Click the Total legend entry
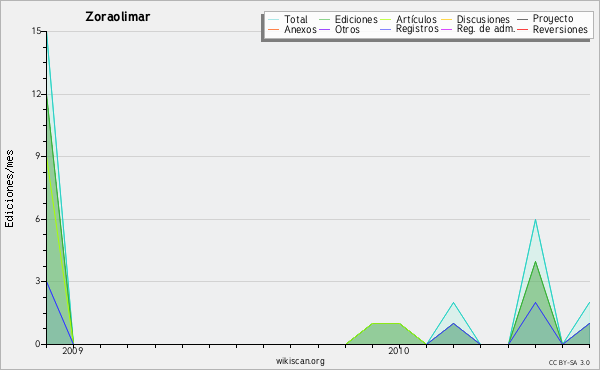This screenshot has width=600, height=370. tap(288, 19)
